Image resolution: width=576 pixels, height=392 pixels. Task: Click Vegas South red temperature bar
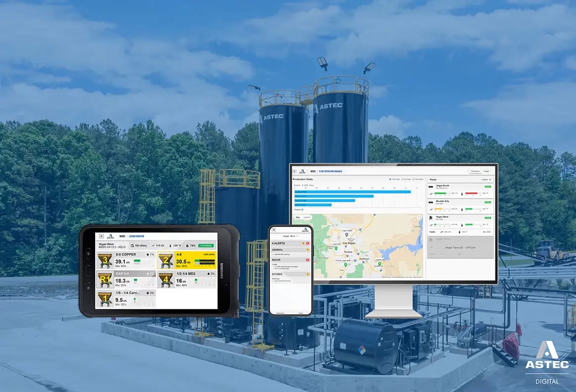click(x=471, y=193)
